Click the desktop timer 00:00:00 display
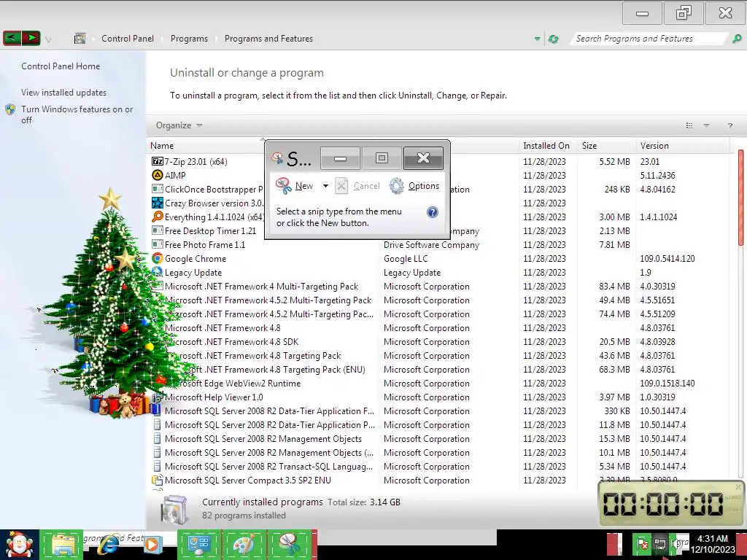 click(x=664, y=504)
